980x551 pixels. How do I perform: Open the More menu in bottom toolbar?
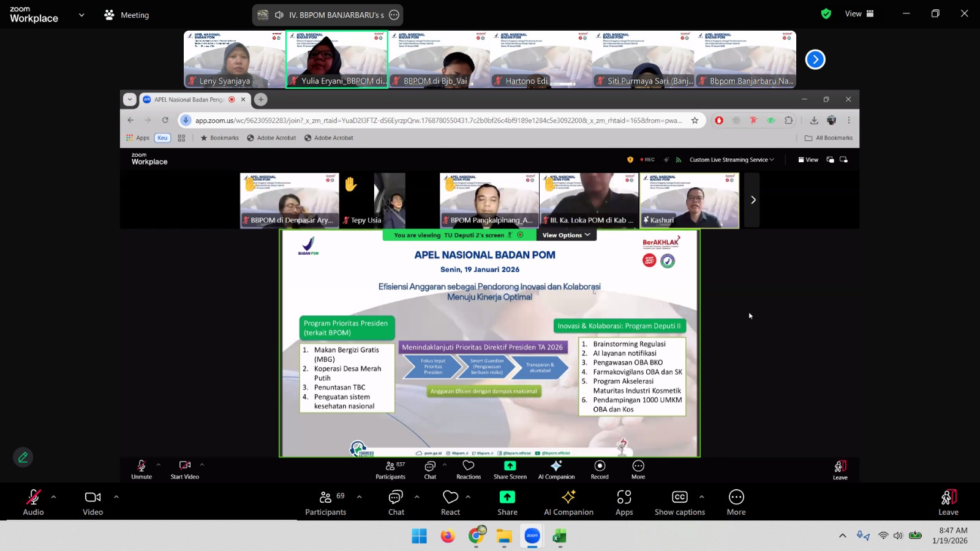pyautogui.click(x=736, y=502)
